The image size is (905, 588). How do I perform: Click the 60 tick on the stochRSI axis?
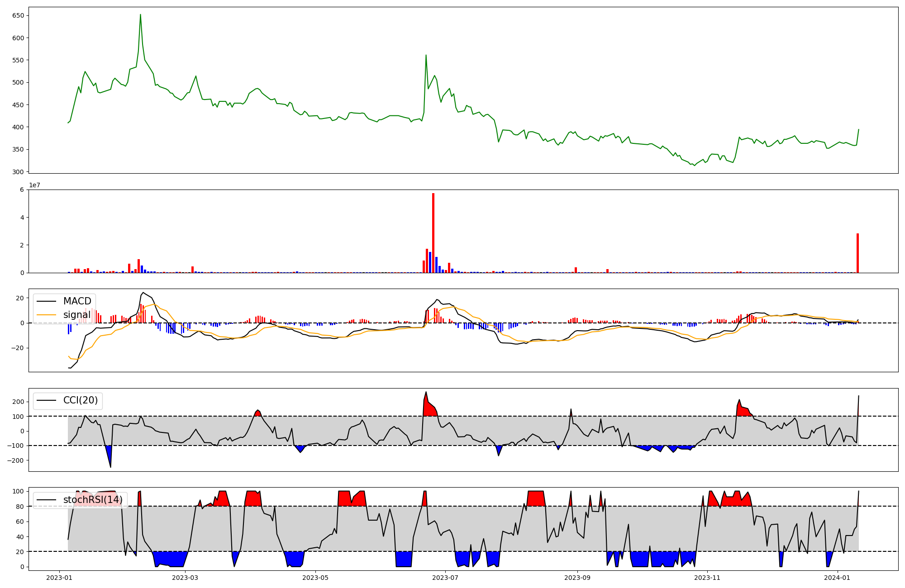(20, 522)
